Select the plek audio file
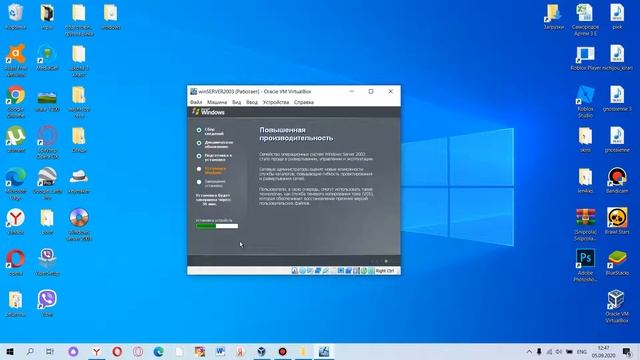The width and height of the screenshot is (640, 360). point(617,17)
